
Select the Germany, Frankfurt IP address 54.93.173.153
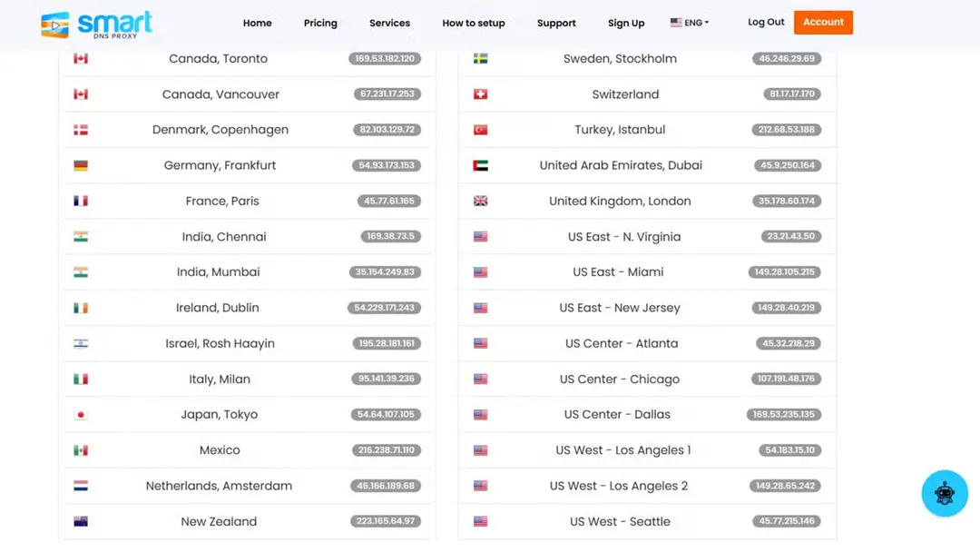pyautogui.click(x=387, y=165)
